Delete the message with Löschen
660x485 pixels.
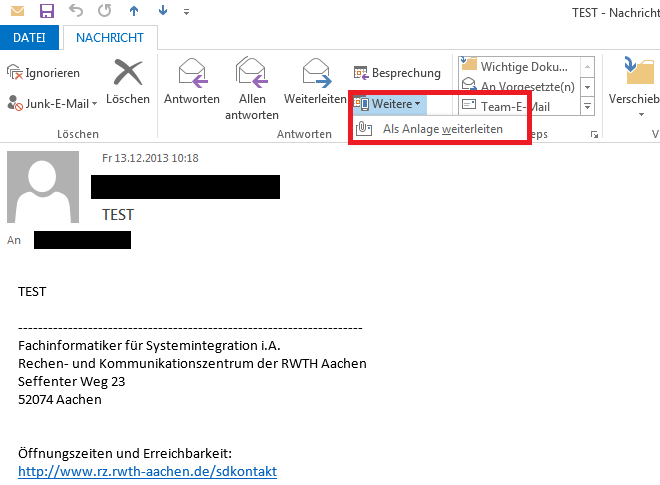[x=128, y=81]
